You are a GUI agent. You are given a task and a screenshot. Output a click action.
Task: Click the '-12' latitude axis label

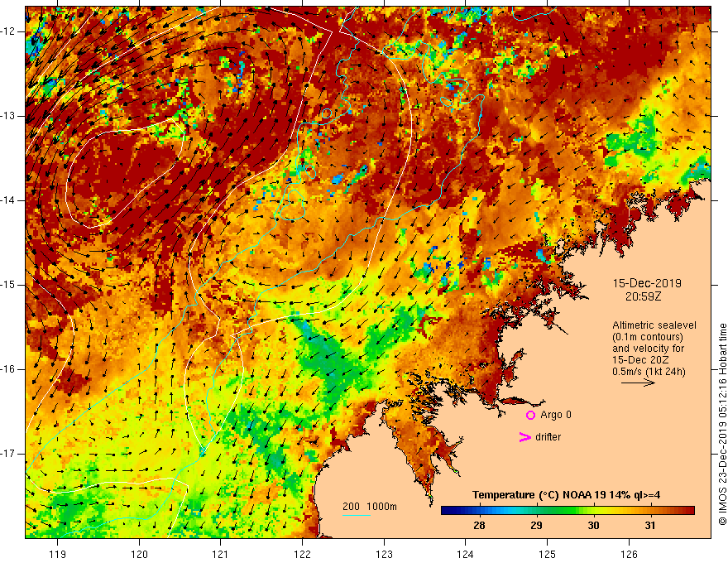pos(8,31)
